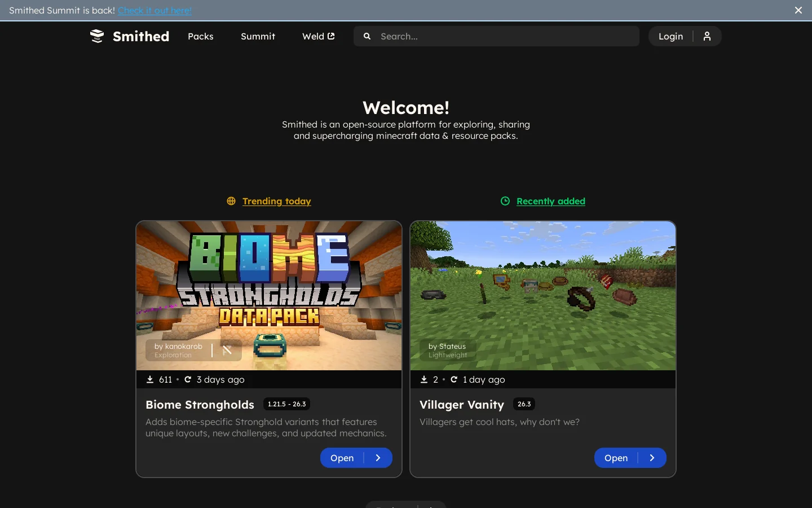Click the Smithed brand name text
Image resolution: width=812 pixels, height=508 pixels.
click(x=141, y=36)
